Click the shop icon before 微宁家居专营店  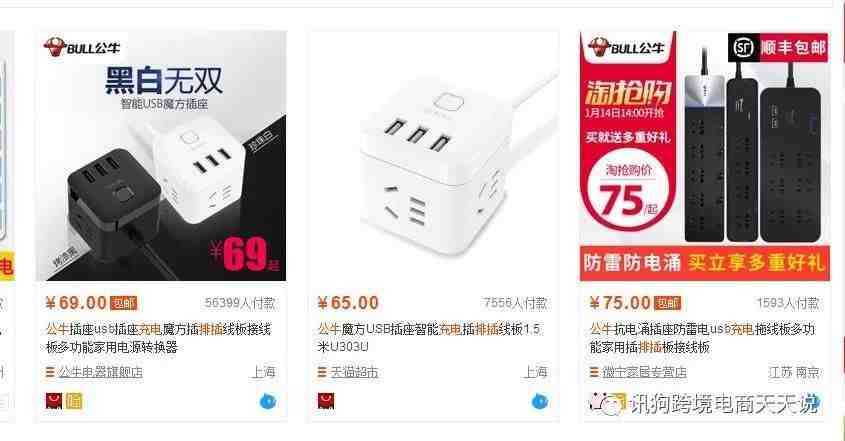coord(594,371)
